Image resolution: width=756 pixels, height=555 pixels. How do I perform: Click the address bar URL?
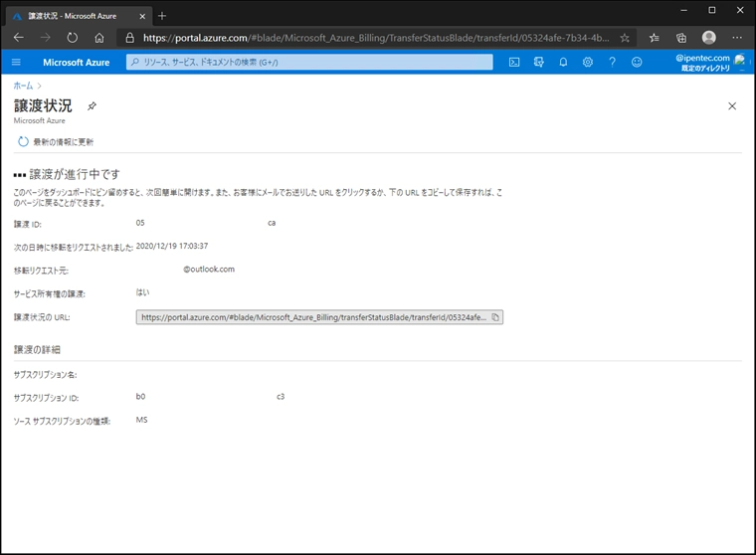[376, 38]
